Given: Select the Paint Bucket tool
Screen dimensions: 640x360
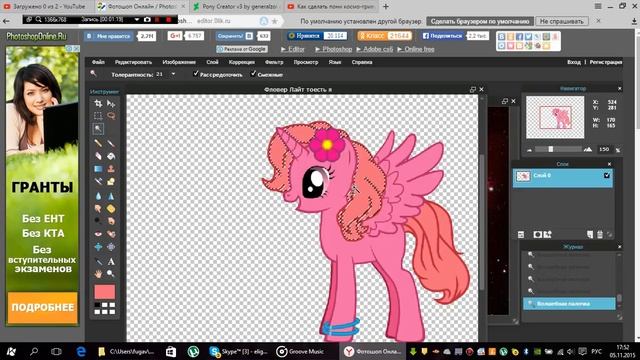Looking at the screenshot, I should (x=111, y=156).
